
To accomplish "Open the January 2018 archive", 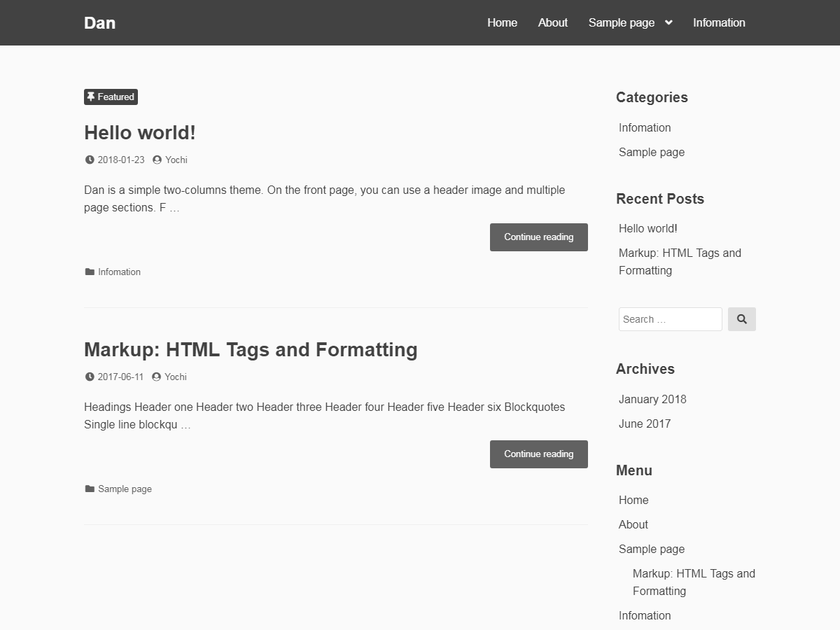I will (652, 399).
